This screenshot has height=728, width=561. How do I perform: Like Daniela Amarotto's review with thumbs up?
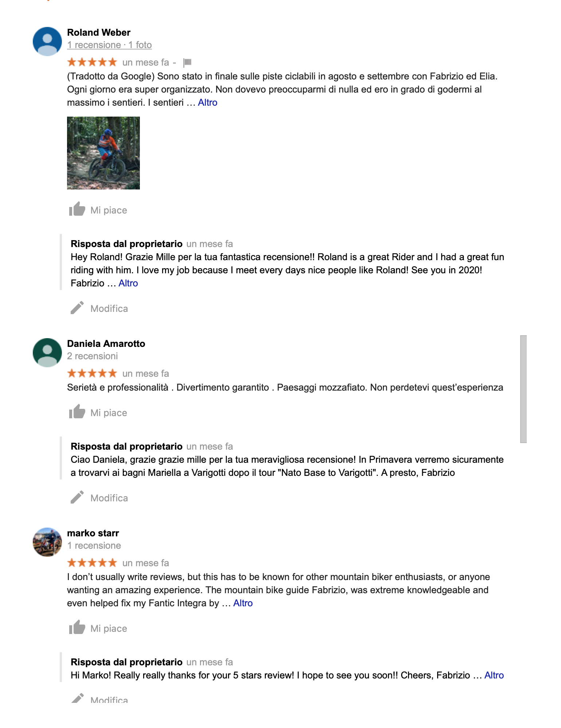pyautogui.click(x=77, y=412)
